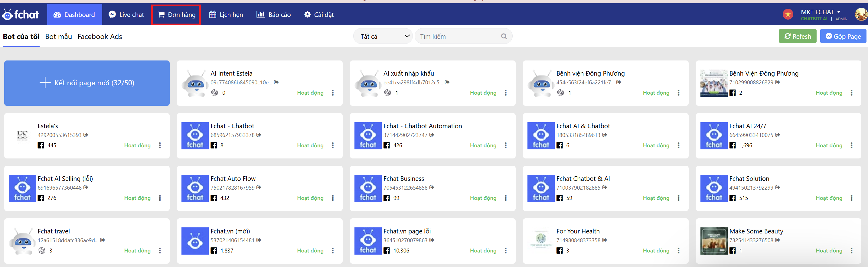Go to Đơn hàng orders menu

[176, 15]
